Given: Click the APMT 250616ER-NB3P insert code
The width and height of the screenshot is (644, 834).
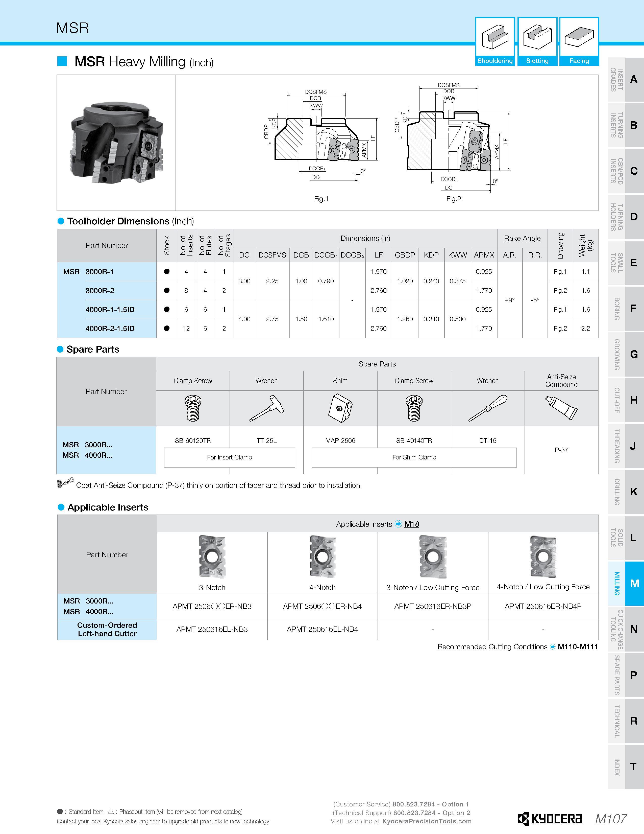Looking at the screenshot, I should point(433,606).
